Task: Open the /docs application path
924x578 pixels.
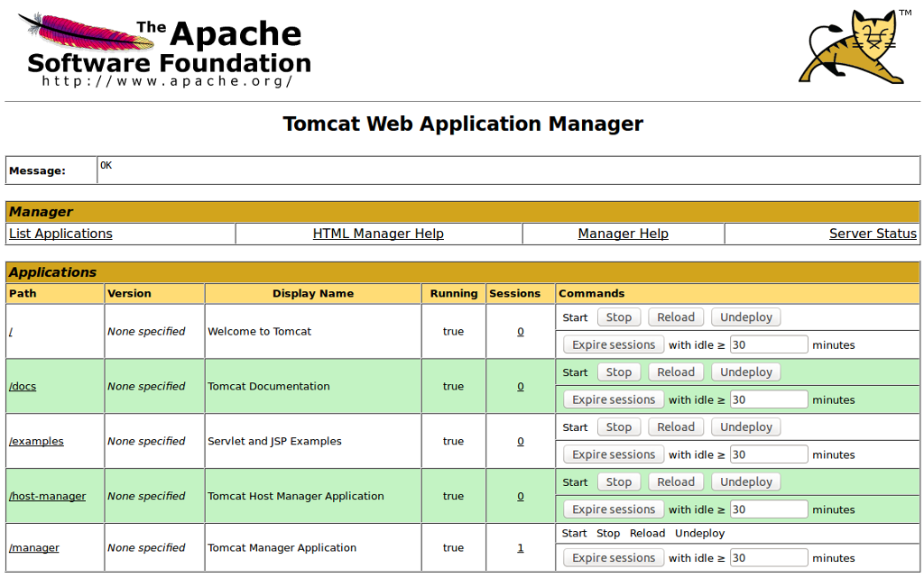Action: (23, 387)
